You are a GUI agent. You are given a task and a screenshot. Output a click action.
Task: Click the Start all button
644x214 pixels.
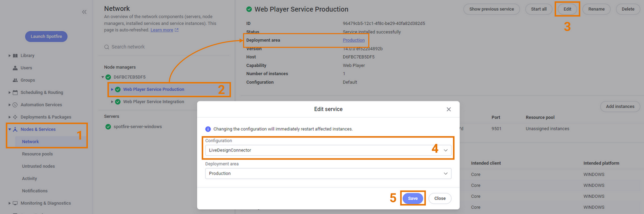click(x=539, y=9)
